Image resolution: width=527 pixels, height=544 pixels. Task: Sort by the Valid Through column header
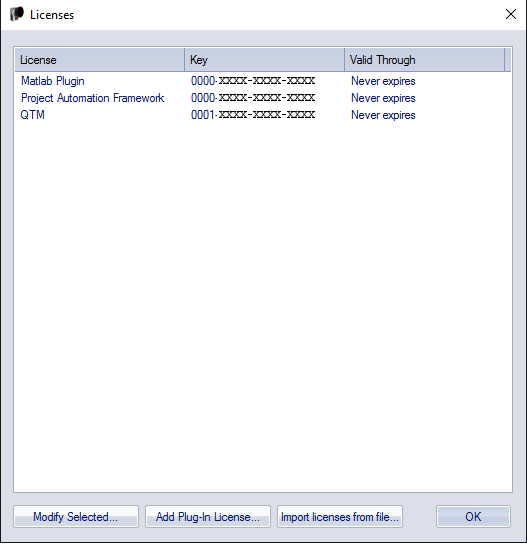(425, 60)
